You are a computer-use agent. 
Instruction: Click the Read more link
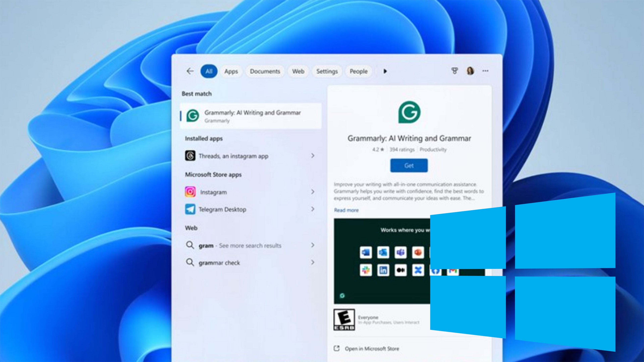click(346, 210)
